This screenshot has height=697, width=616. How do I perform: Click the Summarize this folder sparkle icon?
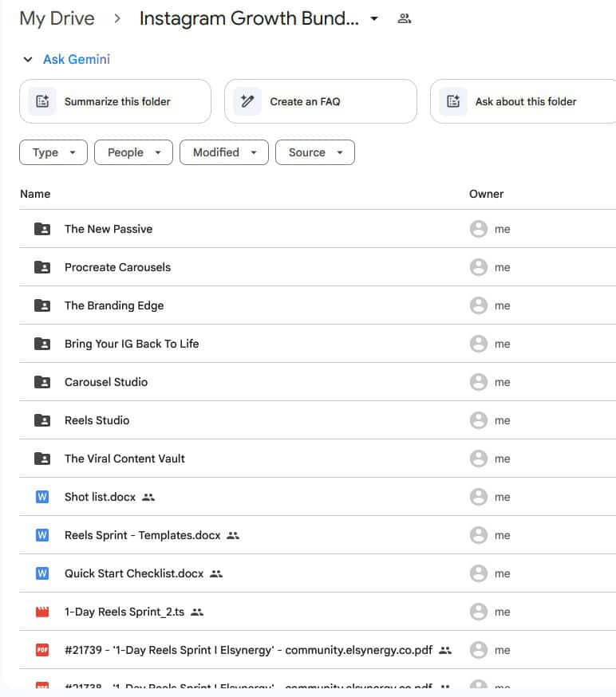point(43,101)
